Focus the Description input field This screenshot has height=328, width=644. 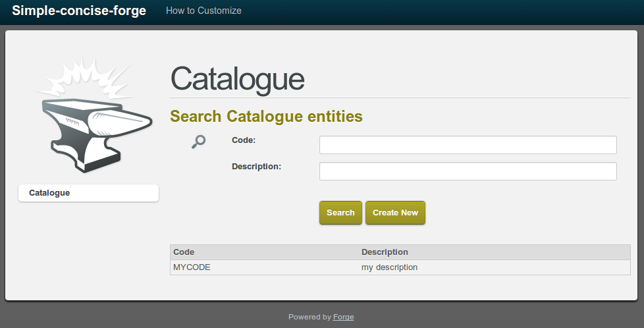click(x=468, y=171)
